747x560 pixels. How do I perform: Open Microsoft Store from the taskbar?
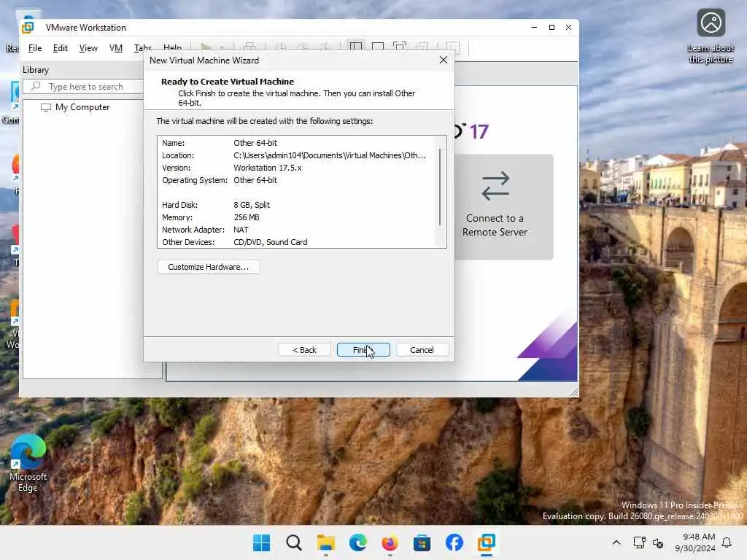pyautogui.click(x=422, y=542)
